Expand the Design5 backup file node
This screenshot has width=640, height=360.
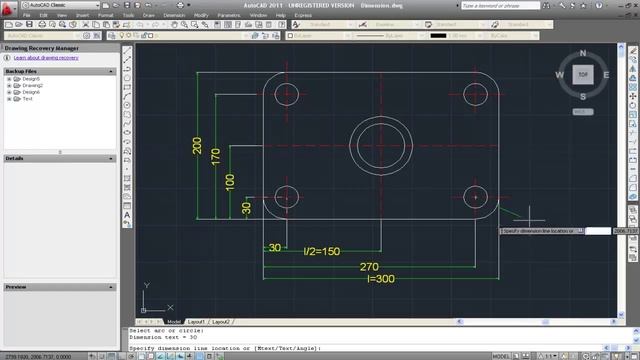(9, 79)
